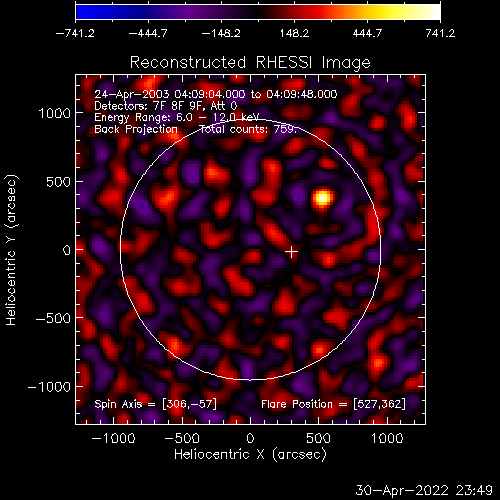
Task: Click the 'Reconstructed RHESSI Image' title
Action: pyautogui.click(x=250, y=63)
